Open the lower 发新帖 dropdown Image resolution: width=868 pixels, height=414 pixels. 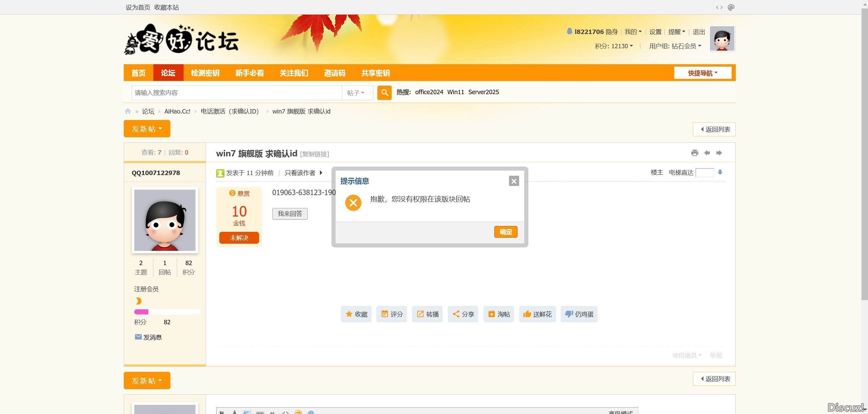(x=147, y=381)
